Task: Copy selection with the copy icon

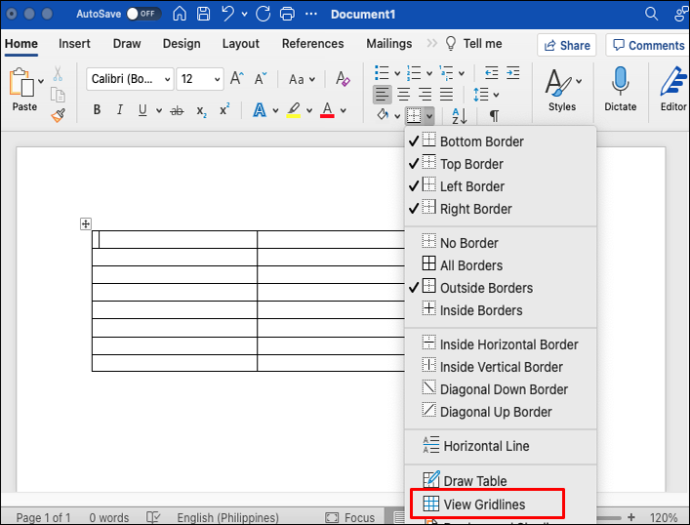Action: coord(58,95)
